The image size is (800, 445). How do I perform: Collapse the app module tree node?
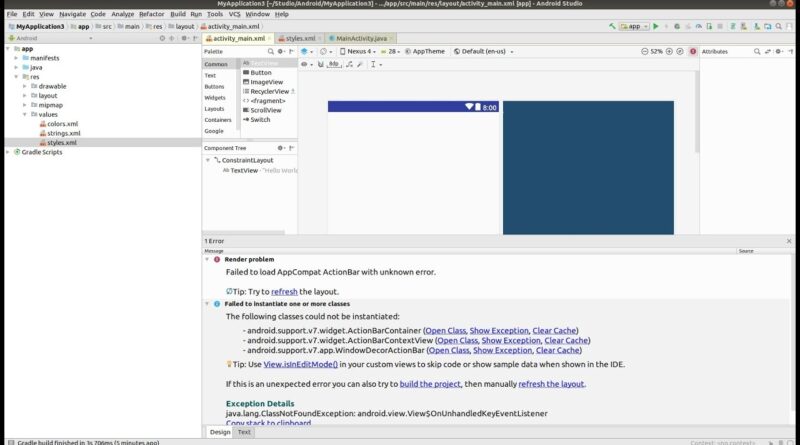pyautogui.click(x=8, y=49)
